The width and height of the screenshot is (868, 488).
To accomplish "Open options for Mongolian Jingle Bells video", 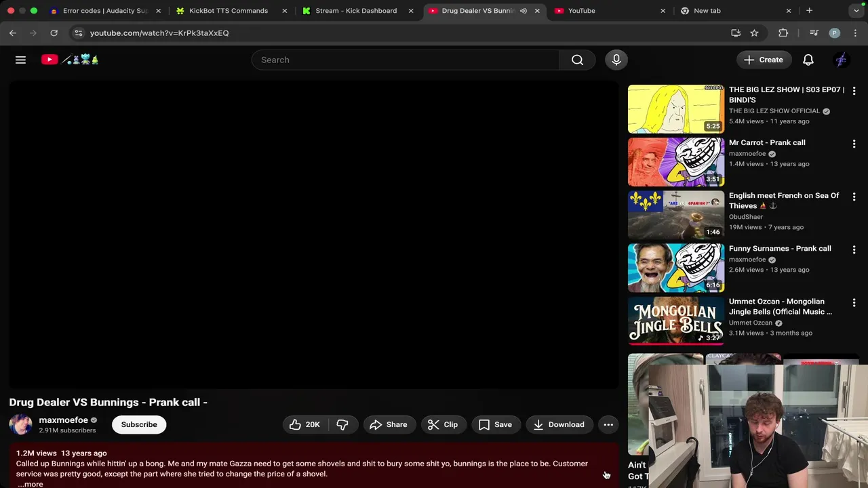I will coord(854,302).
